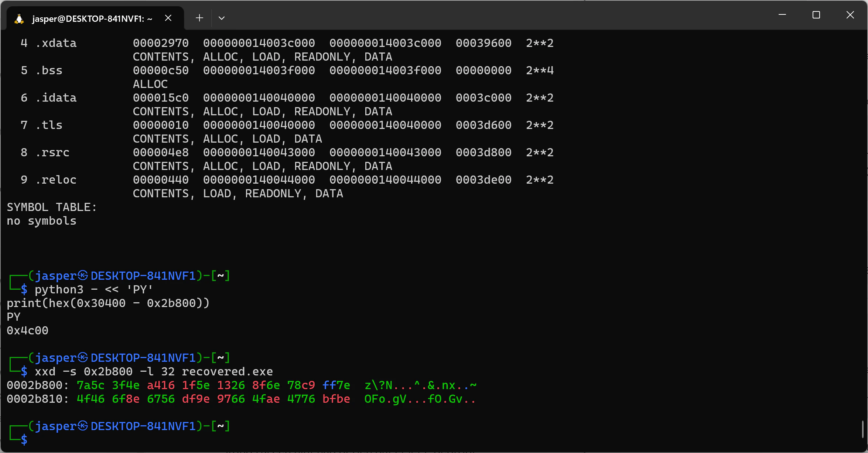The height and width of the screenshot is (453, 868).
Task: Click the red hex bytes bfbe
Action: pos(336,399)
